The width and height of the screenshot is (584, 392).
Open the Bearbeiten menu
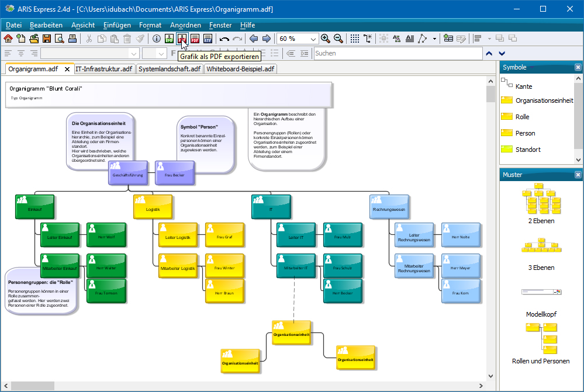46,25
